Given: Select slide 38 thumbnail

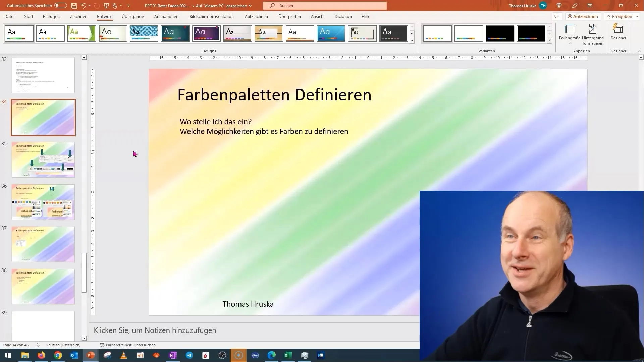Looking at the screenshot, I should (x=43, y=287).
